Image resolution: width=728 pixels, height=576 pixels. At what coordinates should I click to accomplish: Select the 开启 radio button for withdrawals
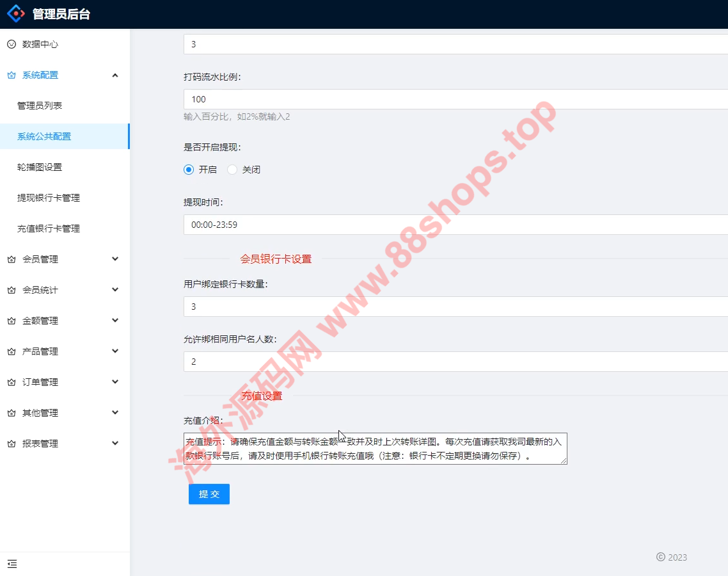click(189, 170)
